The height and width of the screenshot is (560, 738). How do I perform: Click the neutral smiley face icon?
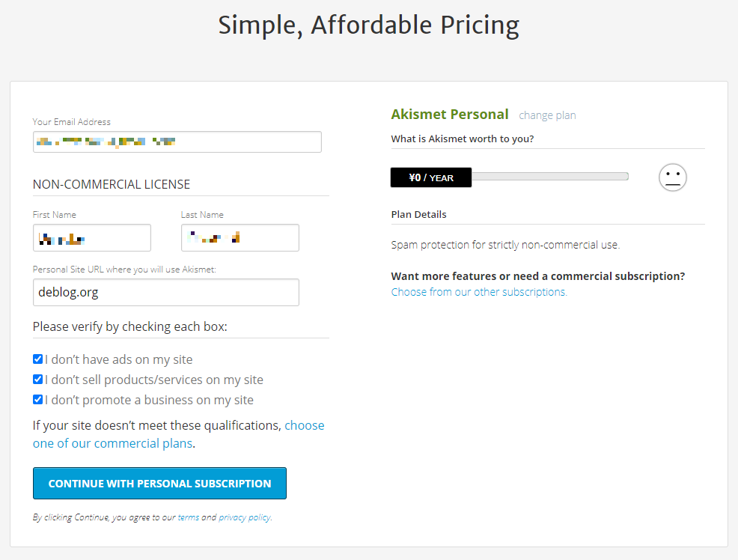pyautogui.click(x=673, y=177)
